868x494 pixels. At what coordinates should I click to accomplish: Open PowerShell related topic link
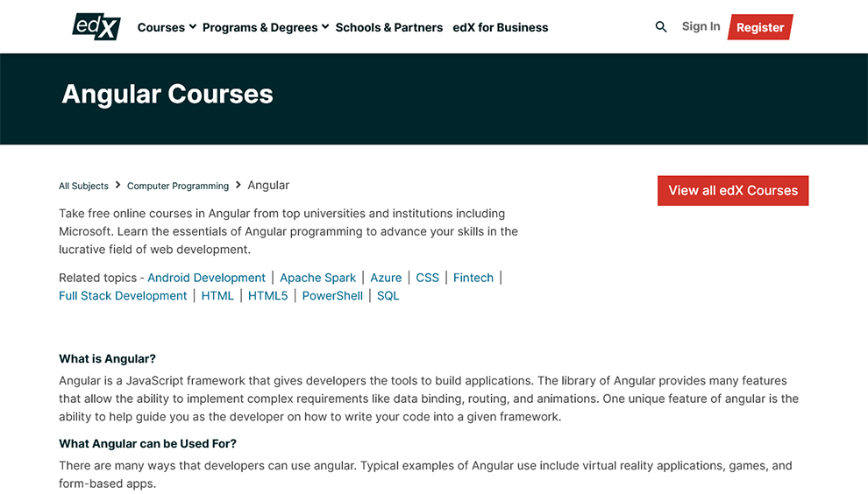coord(332,296)
